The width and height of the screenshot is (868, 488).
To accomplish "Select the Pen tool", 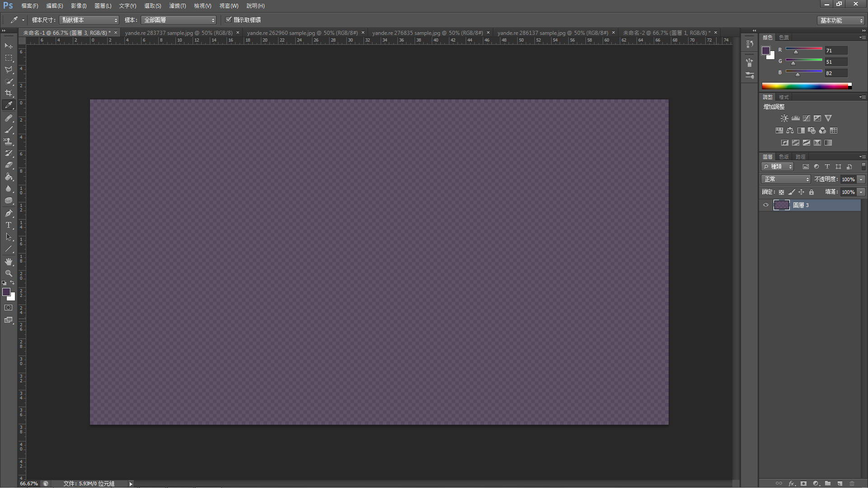I will (9, 213).
